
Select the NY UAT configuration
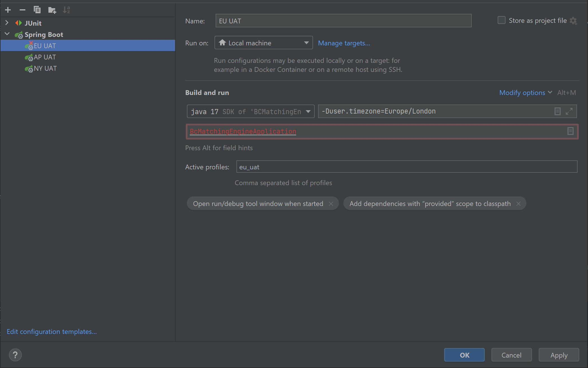44,68
